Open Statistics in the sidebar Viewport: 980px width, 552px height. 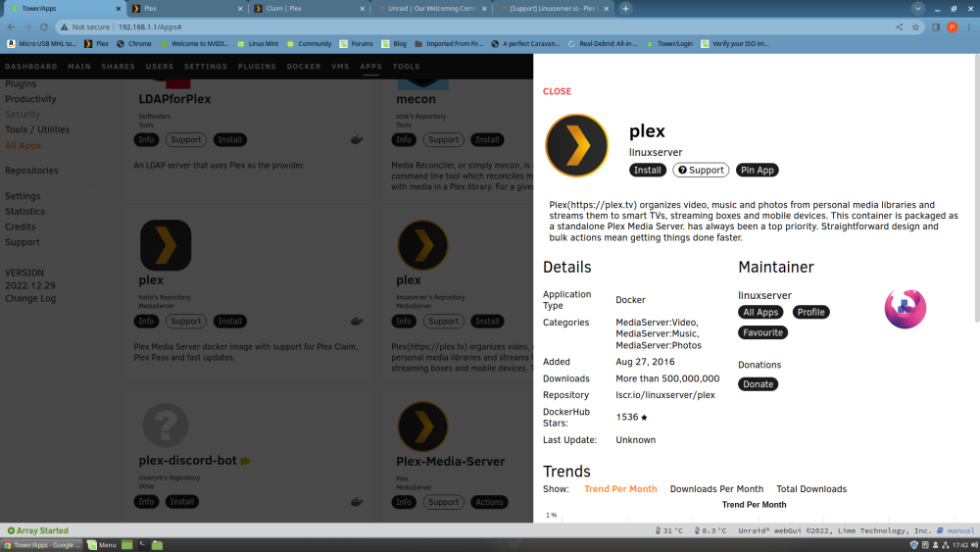tap(25, 212)
